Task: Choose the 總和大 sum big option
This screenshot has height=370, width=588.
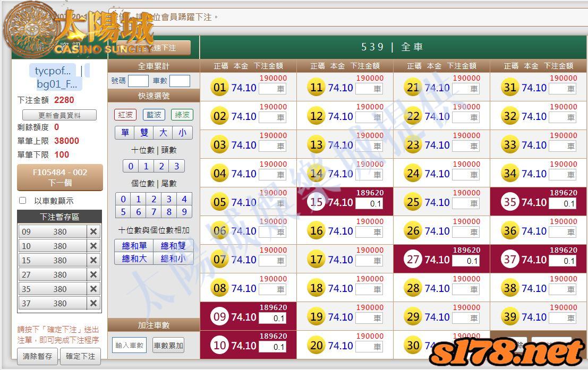Action: click(134, 259)
